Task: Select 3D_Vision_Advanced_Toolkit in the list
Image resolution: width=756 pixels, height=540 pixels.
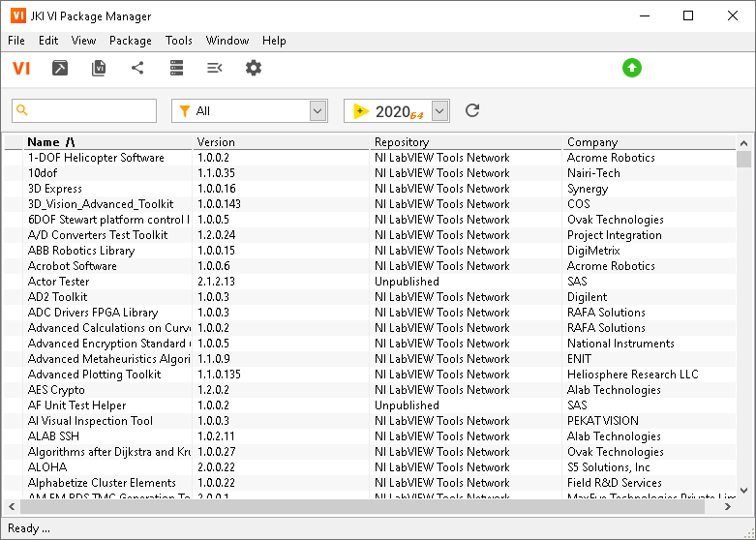Action: click(371, 204)
